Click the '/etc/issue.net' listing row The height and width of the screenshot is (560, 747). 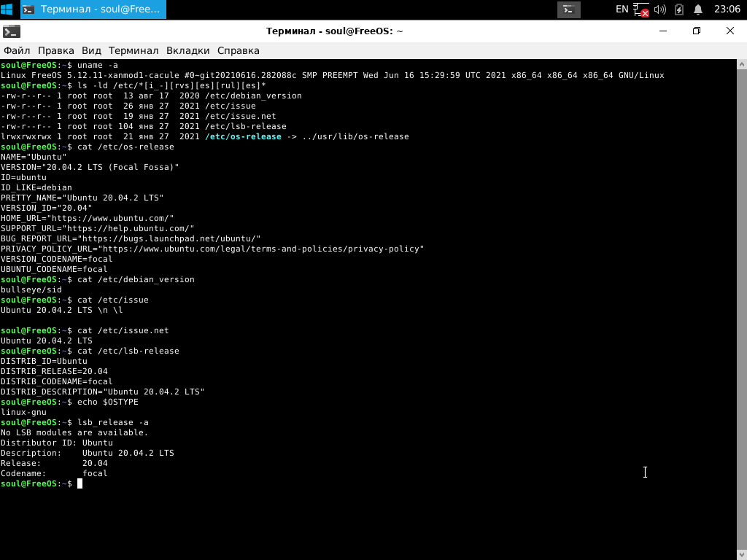pyautogui.click(x=138, y=116)
